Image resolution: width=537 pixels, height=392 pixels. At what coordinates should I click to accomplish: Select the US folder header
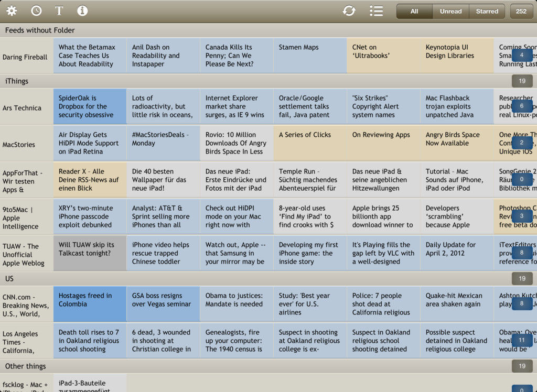268,279
